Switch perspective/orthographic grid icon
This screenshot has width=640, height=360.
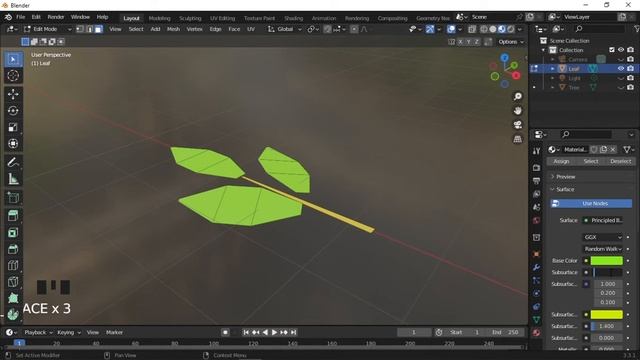(518, 139)
